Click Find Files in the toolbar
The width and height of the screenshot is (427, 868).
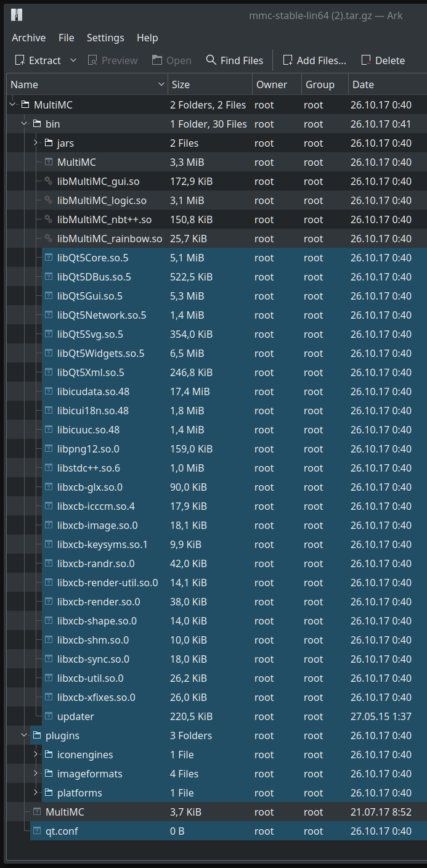pyautogui.click(x=235, y=60)
